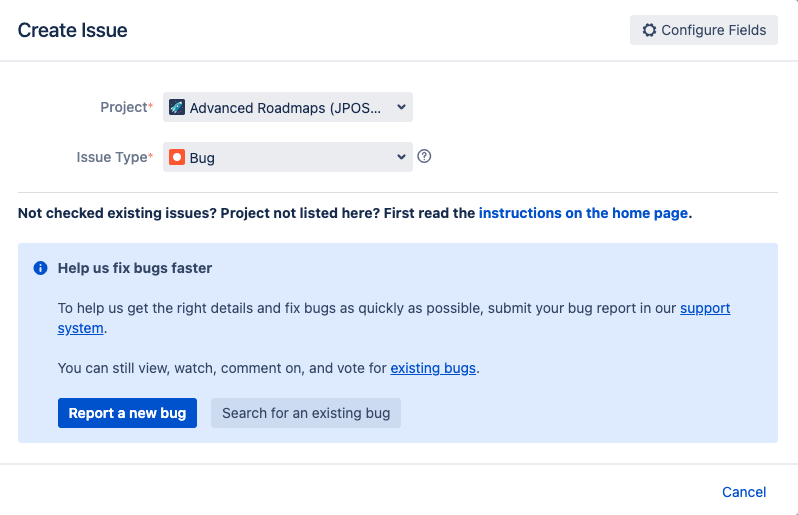Click the orange Bug issue type icon
This screenshot has height=515, width=798.
(177, 157)
